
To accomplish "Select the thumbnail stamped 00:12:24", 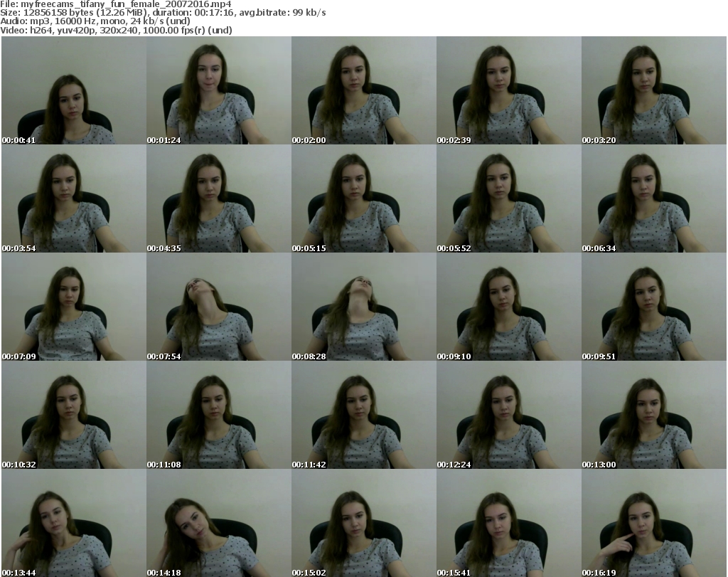I will [509, 415].
